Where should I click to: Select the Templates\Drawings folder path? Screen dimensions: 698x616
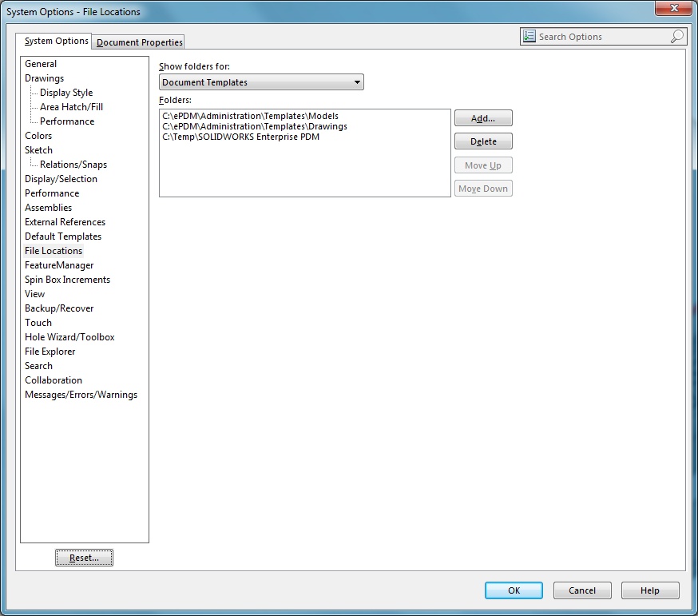click(x=255, y=126)
